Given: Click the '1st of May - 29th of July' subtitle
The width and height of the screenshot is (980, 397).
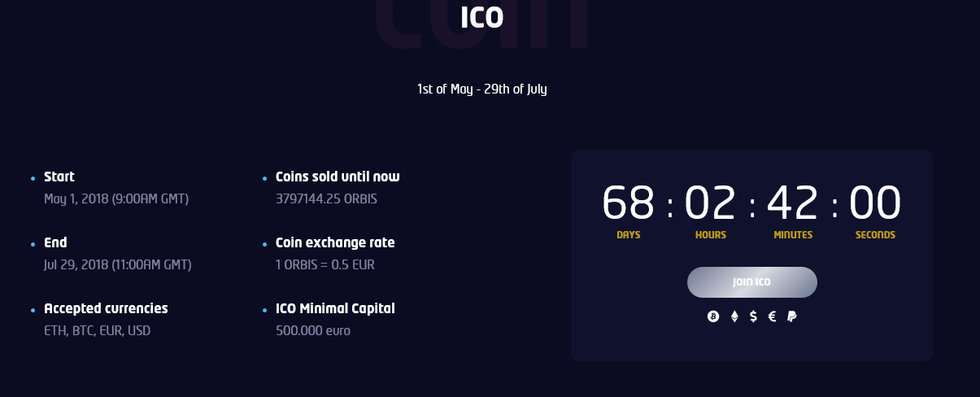Looking at the screenshot, I should (482, 89).
